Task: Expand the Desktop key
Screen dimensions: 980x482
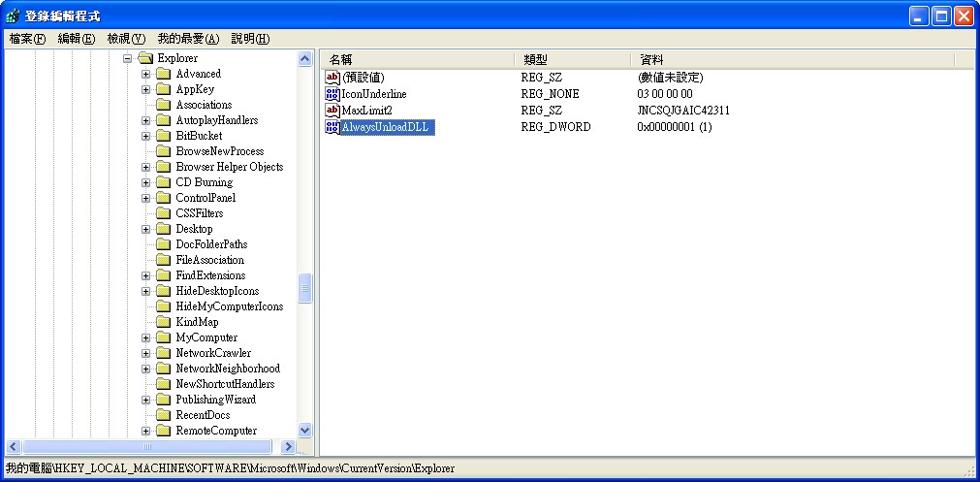Action: (x=145, y=229)
